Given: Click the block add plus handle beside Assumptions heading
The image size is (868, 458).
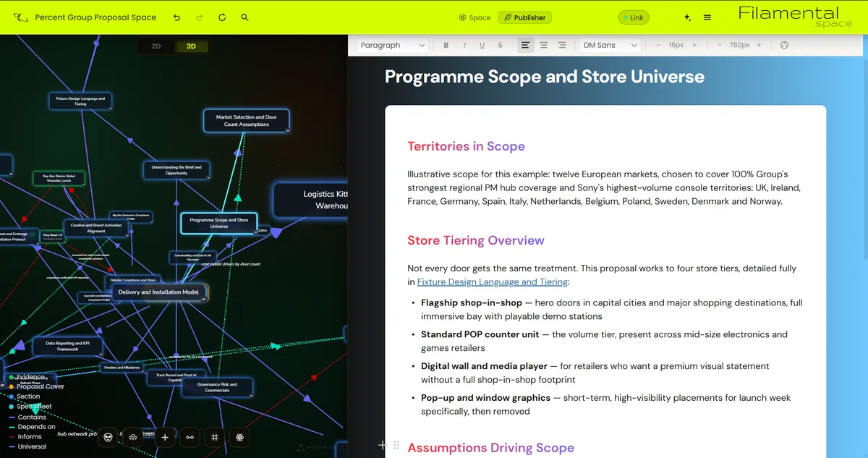Looking at the screenshot, I should [382, 446].
